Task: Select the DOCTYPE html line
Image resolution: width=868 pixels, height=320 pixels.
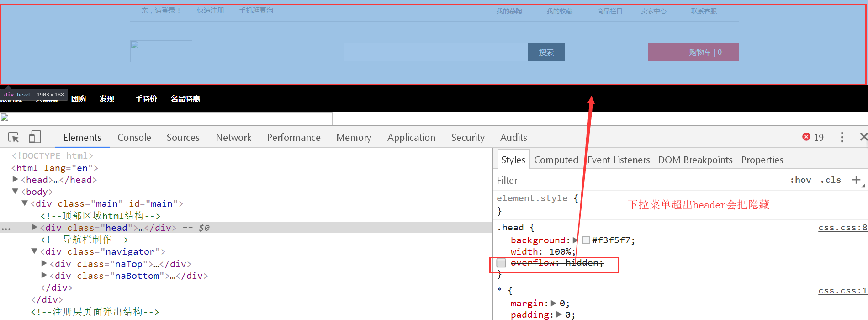Action: point(53,156)
